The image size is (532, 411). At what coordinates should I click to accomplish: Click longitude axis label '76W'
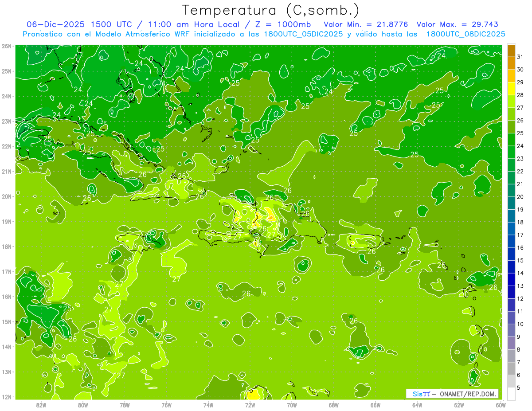(167, 405)
